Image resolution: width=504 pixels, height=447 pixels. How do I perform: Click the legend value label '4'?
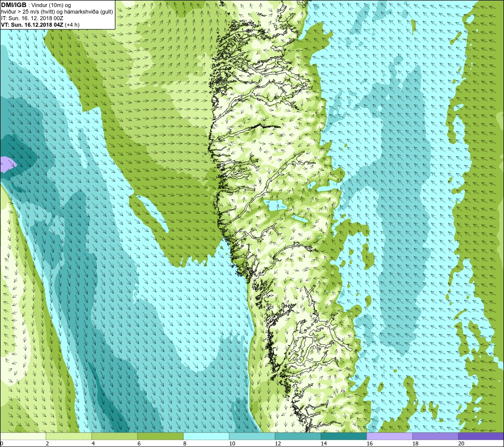[x=93, y=443]
